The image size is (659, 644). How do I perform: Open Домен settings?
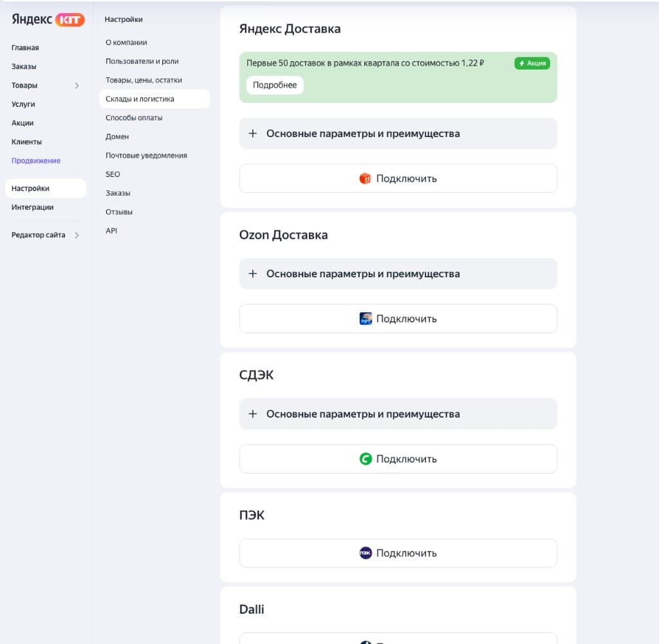click(x=117, y=136)
